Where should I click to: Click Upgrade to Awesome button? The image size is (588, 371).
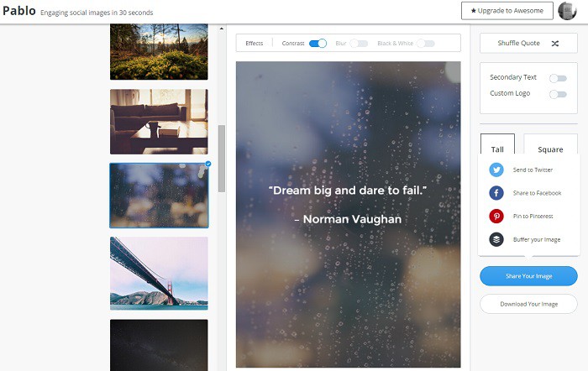507,11
